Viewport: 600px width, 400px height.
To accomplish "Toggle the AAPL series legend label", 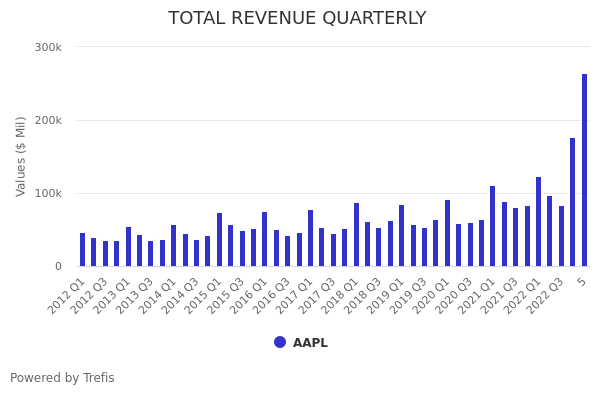I will point(310,343).
